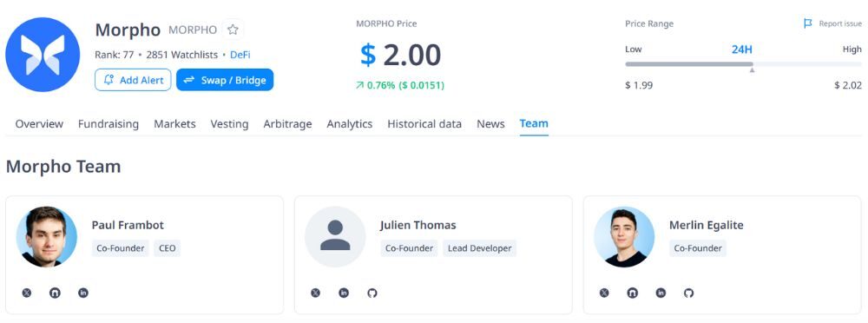Click the 24H price range slider marker
This screenshot has width=868, height=323.
coord(752,69)
